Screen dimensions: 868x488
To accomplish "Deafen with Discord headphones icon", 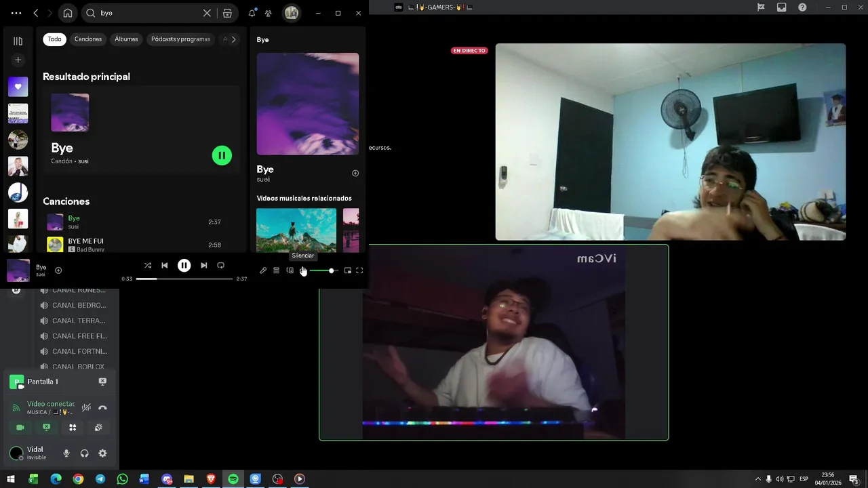I will coord(85,453).
